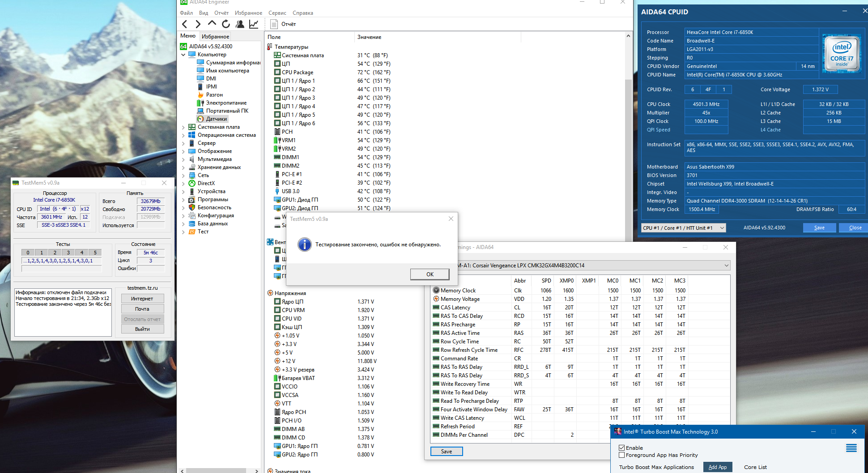This screenshot has width=868, height=473.
Task: Open Core List in Turbo Boost
Action: pyautogui.click(x=755, y=467)
